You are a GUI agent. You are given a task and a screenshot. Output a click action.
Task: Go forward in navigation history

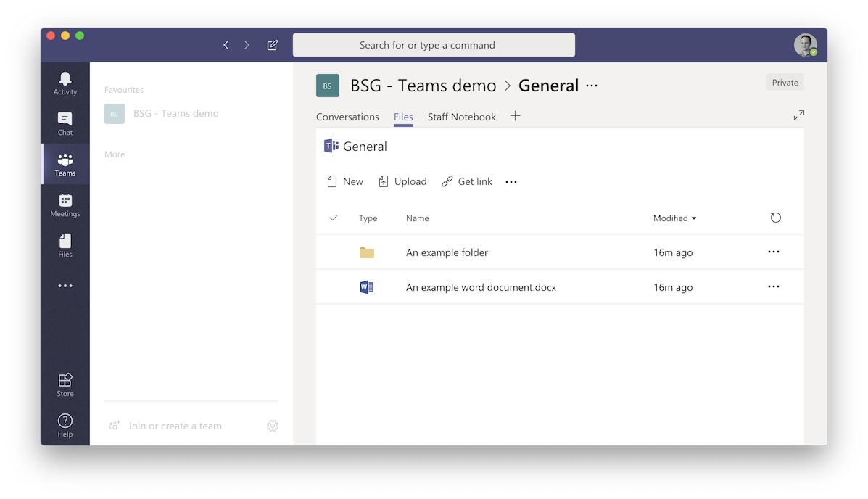click(x=247, y=45)
